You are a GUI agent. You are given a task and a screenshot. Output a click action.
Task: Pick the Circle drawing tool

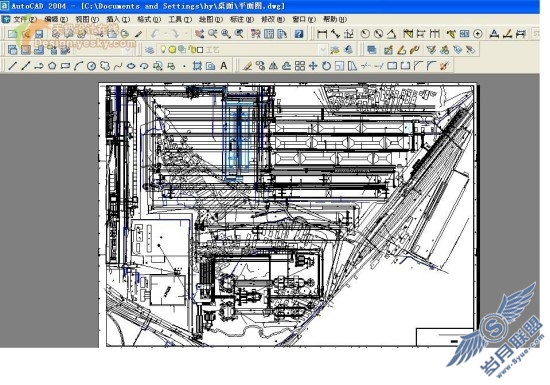[92, 66]
